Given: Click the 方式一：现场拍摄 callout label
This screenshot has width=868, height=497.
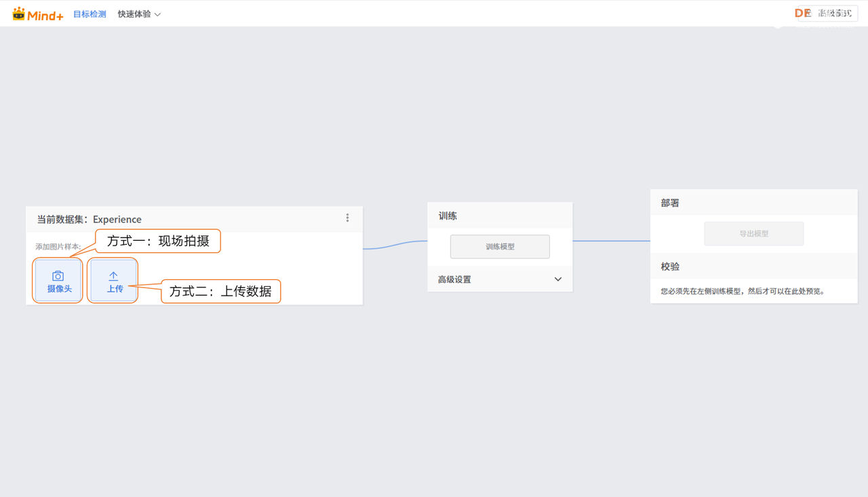Looking at the screenshot, I should (x=157, y=241).
